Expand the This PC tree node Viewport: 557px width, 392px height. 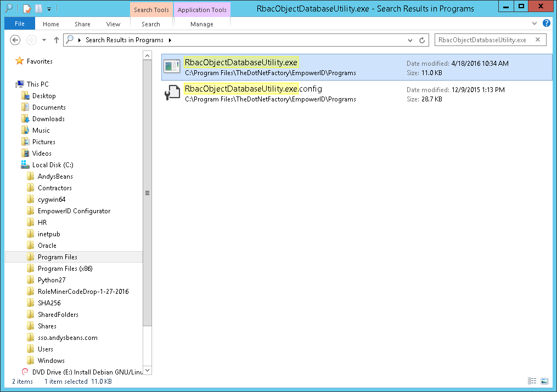[11, 84]
